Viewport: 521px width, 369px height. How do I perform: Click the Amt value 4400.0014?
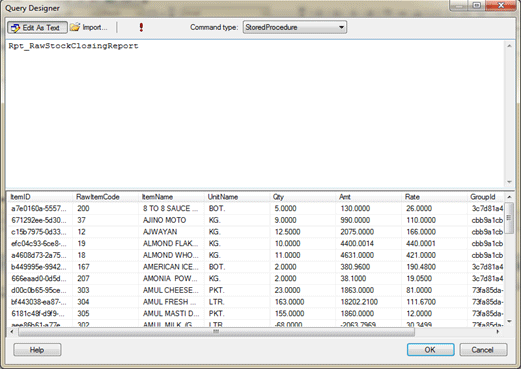pyautogui.click(x=369, y=244)
